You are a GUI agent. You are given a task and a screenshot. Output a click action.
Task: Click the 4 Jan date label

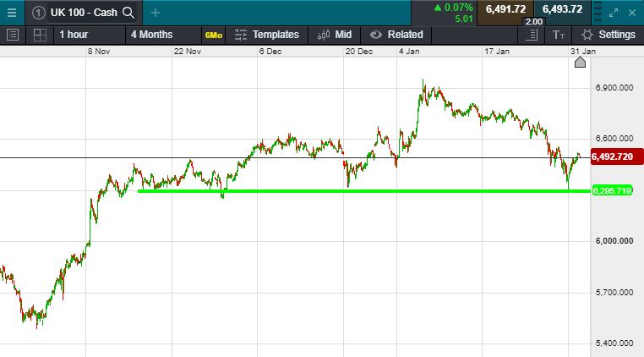click(409, 52)
